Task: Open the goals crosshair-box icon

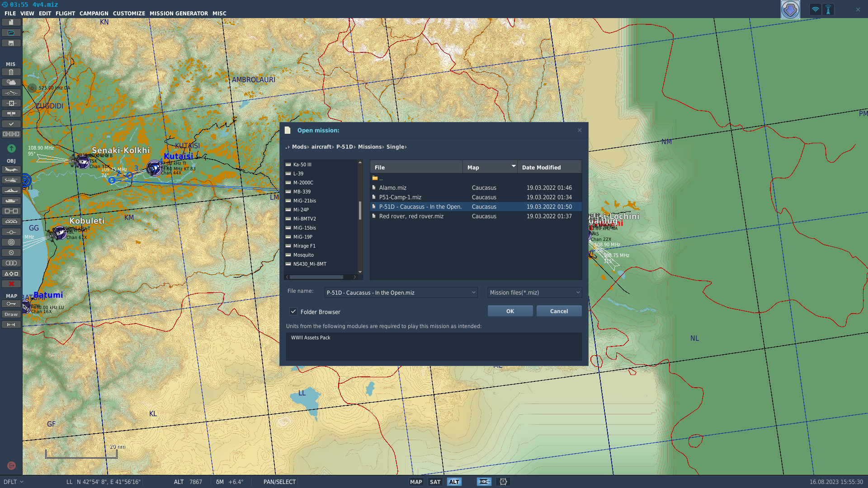Action: tap(11, 103)
